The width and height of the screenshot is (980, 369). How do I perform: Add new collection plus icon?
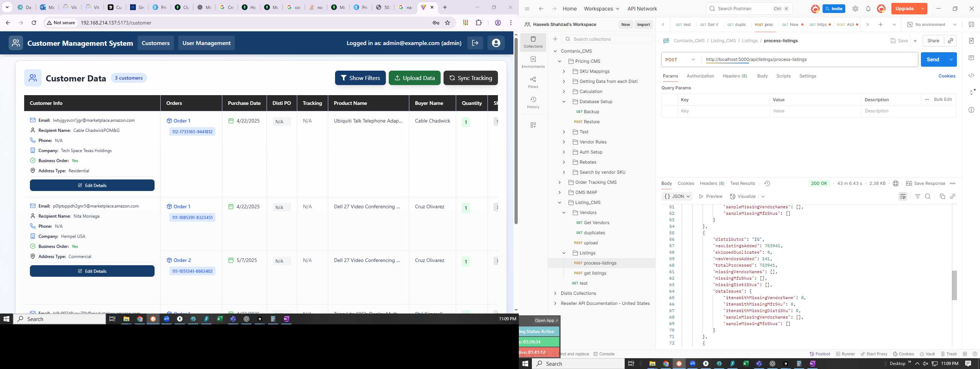click(555, 39)
